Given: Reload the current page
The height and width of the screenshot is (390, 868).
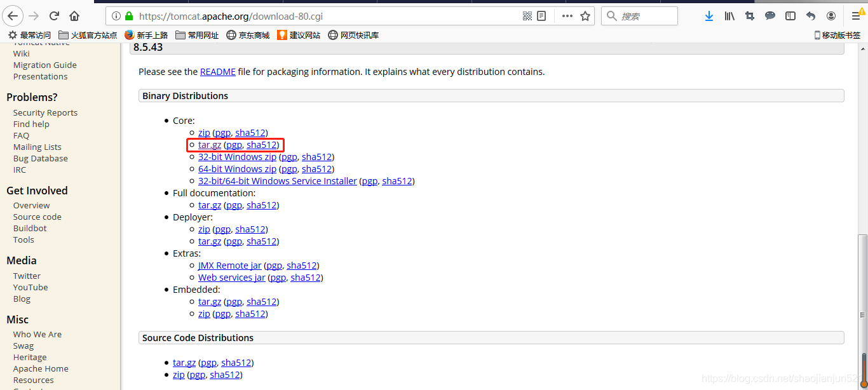Looking at the screenshot, I should 55,16.
